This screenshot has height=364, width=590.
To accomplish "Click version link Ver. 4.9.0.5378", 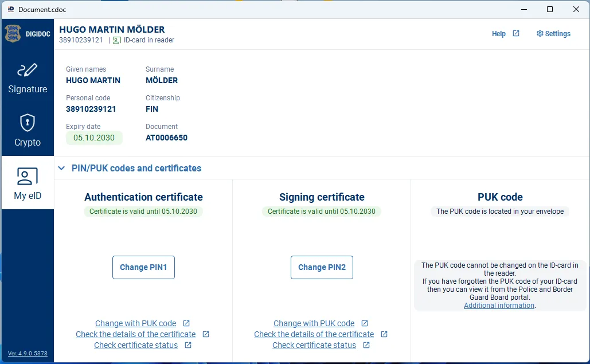I will pos(28,354).
